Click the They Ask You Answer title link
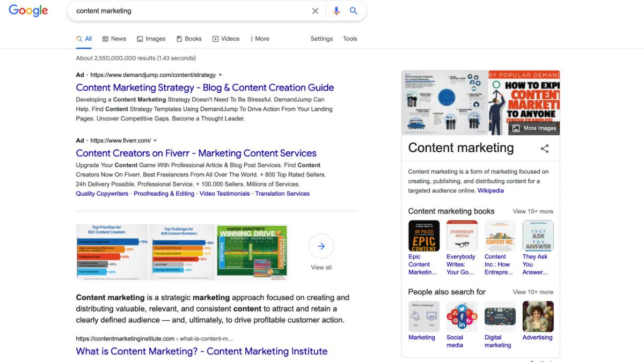The width and height of the screenshot is (644, 362). click(535, 264)
